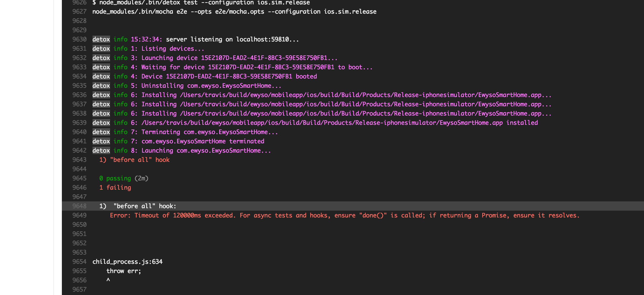Click the '0 passing (2m)' summary text

[x=124, y=178]
